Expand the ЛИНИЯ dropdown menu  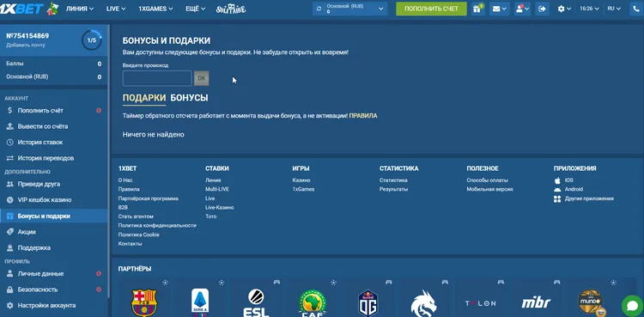coord(80,9)
